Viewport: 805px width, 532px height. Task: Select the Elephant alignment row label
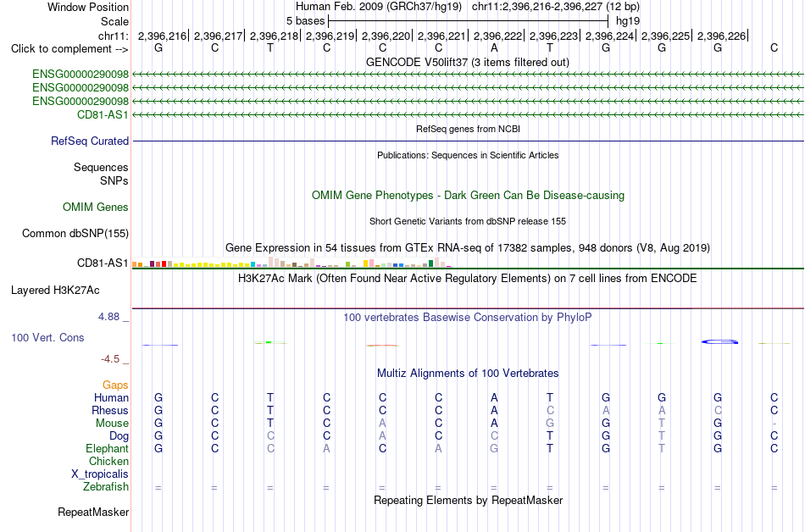[x=108, y=448]
